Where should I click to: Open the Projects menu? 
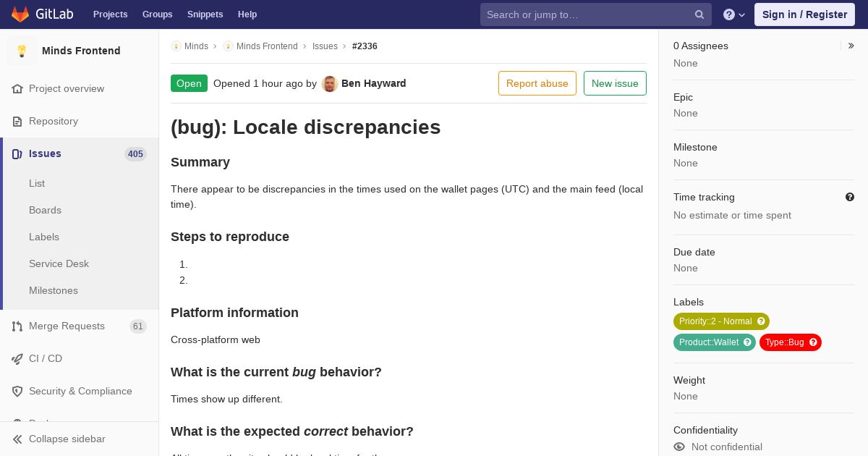pyautogui.click(x=111, y=14)
